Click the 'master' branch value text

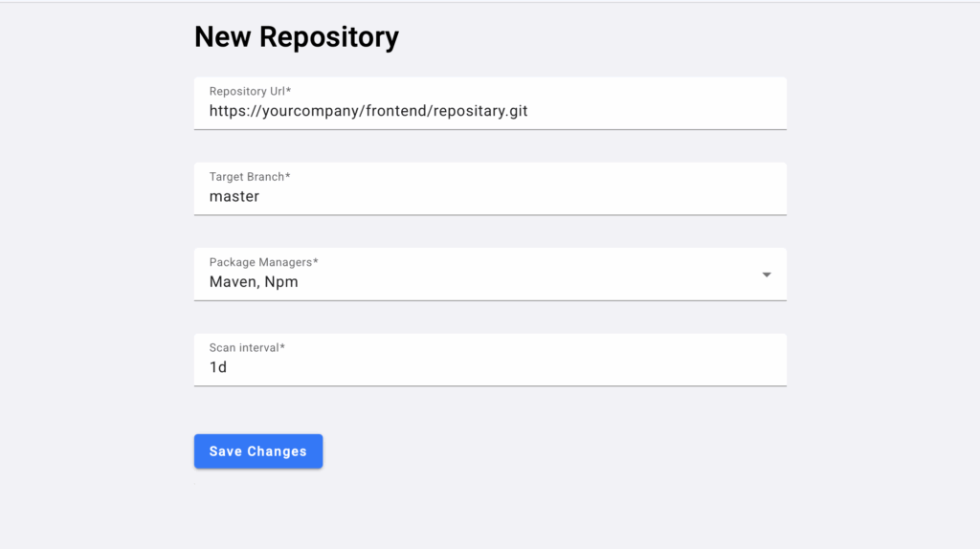[x=234, y=197]
